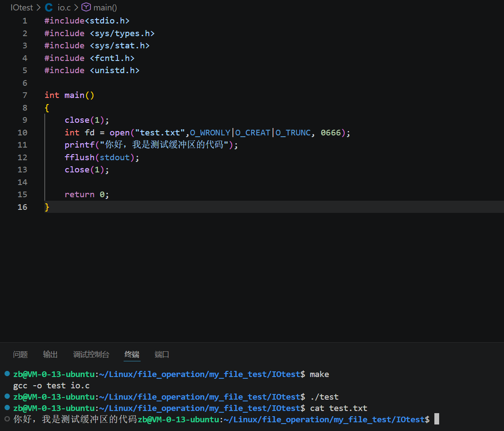
Task: Click the O_TRUNC flag on line 10
Action: click(293, 133)
